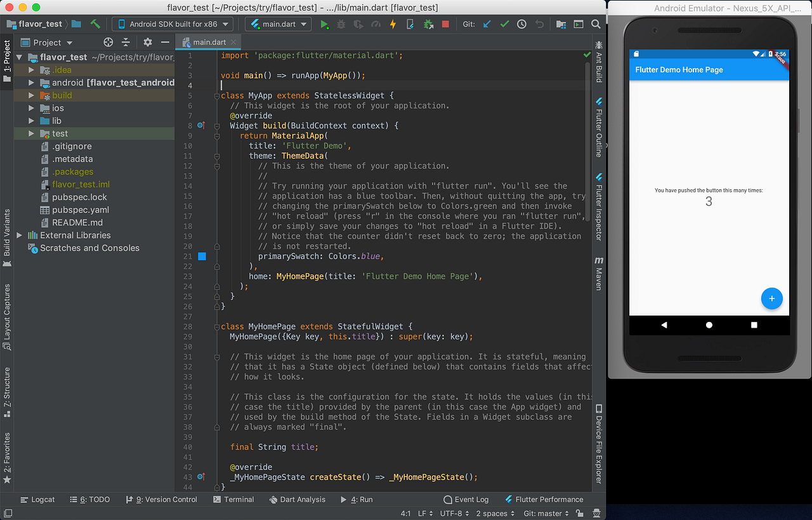The width and height of the screenshot is (812, 520).
Task: Toggle the breakpoint marker on line 21
Action: tap(202, 256)
